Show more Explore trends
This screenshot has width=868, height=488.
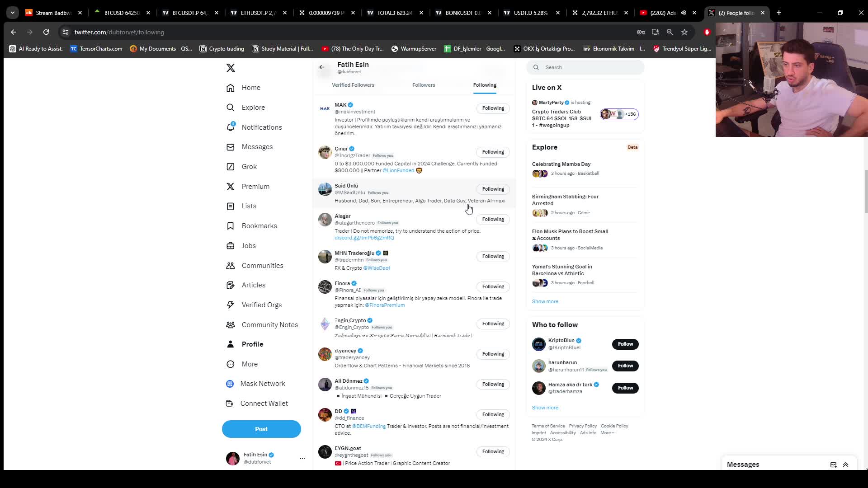pos(545,301)
